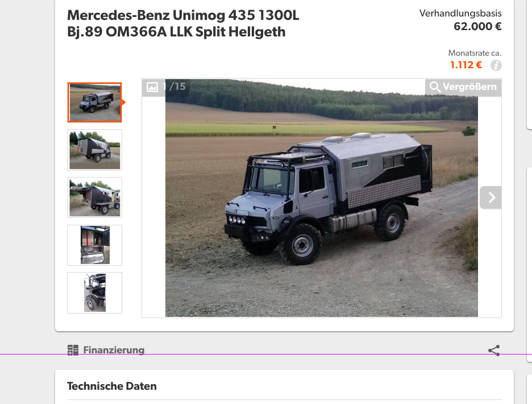The height and width of the screenshot is (404, 532).
Task: Click the 62.000 € price
Action: point(477,27)
